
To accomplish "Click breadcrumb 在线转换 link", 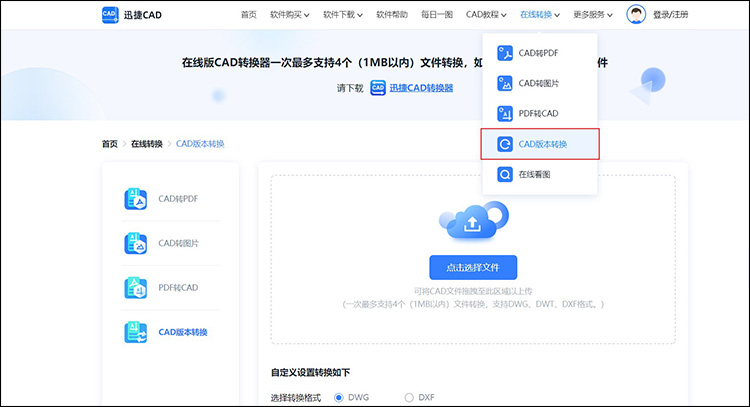I will [x=147, y=144].
